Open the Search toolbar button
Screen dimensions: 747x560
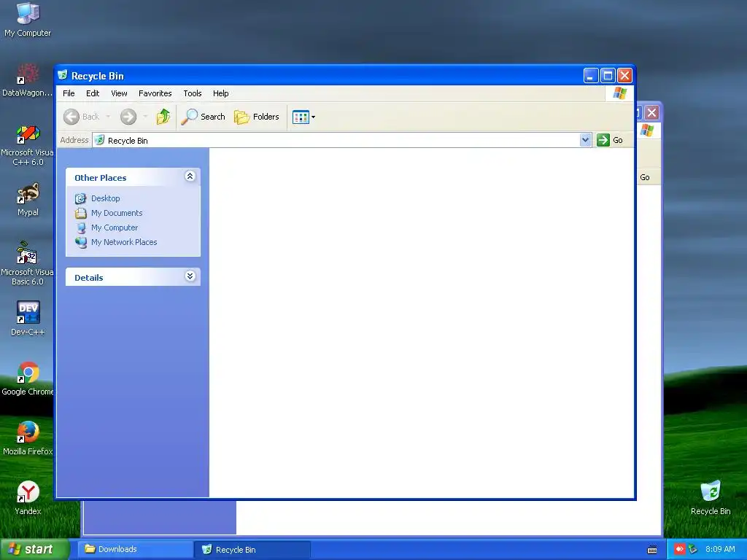[x=203, y=117]
